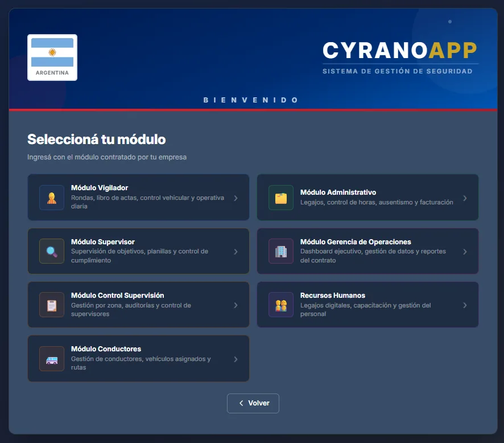Select the Módulo Administrativo title

pos(338,192)
